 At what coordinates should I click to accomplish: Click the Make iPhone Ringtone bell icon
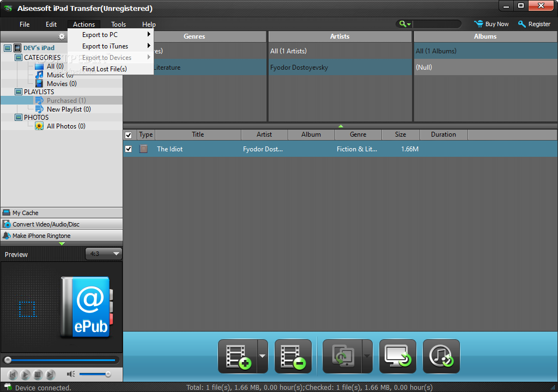(7, 236)
